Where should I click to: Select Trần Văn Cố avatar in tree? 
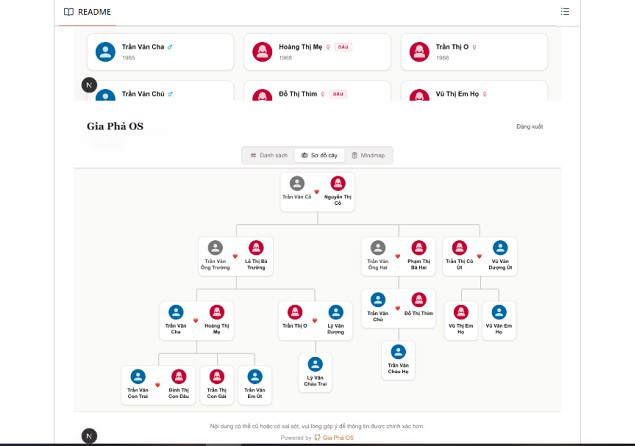coord(296,184)
